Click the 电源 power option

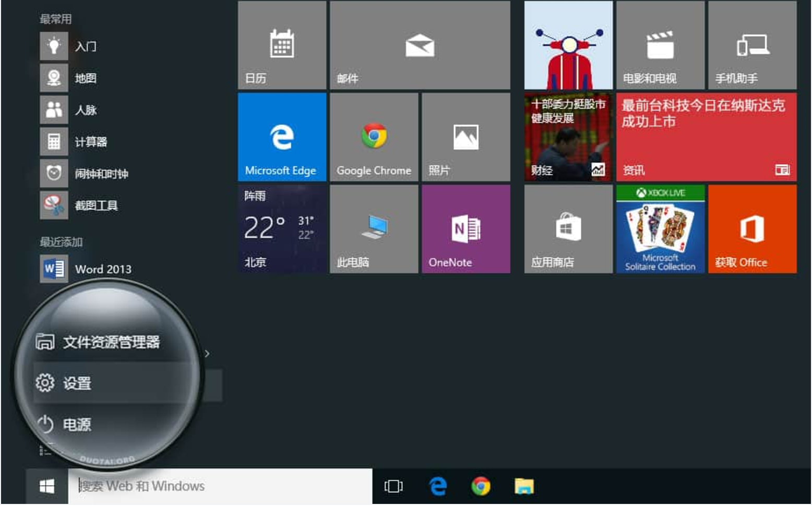[64, 424]
